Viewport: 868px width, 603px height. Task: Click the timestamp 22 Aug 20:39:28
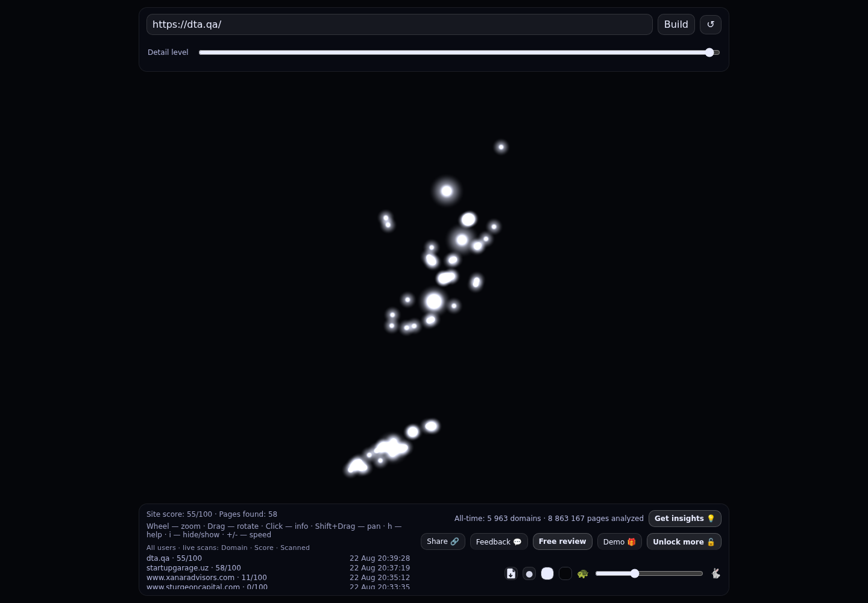[380, 558]
